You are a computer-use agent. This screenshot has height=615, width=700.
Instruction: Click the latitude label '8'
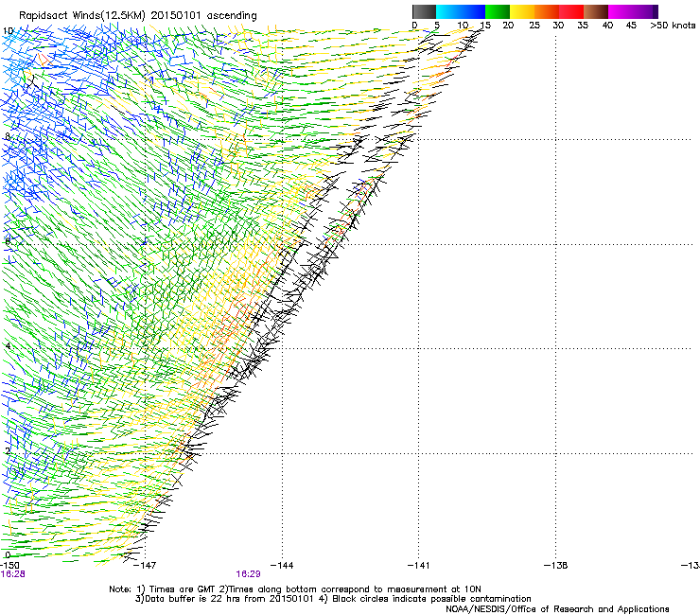8,136
